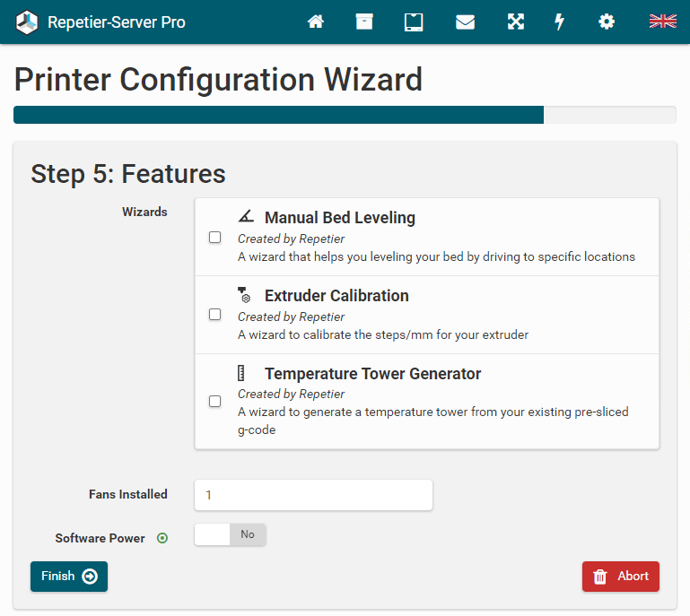
Task: Open the settings gear menu
Action: (x=607, y=22)
